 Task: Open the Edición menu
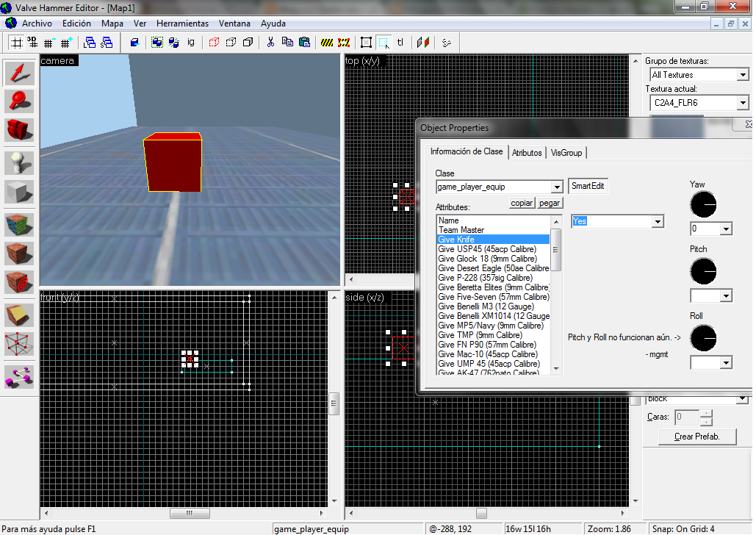(76, 24)
